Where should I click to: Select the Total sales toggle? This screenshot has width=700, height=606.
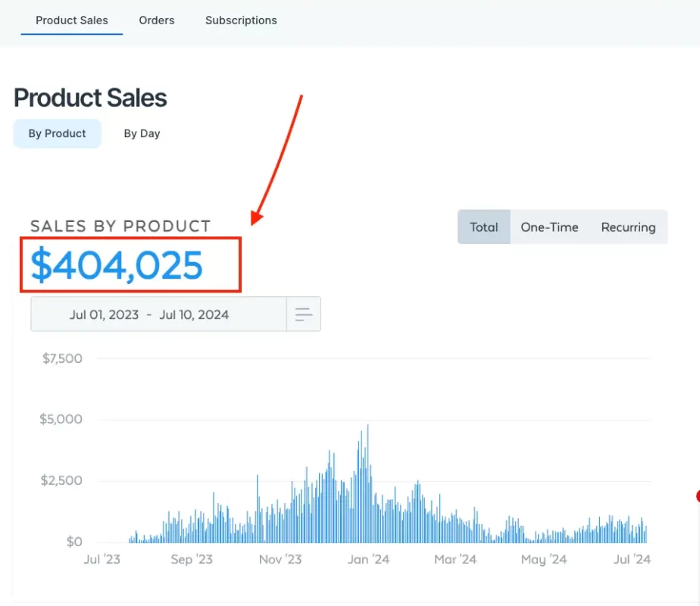pos(483,227)
